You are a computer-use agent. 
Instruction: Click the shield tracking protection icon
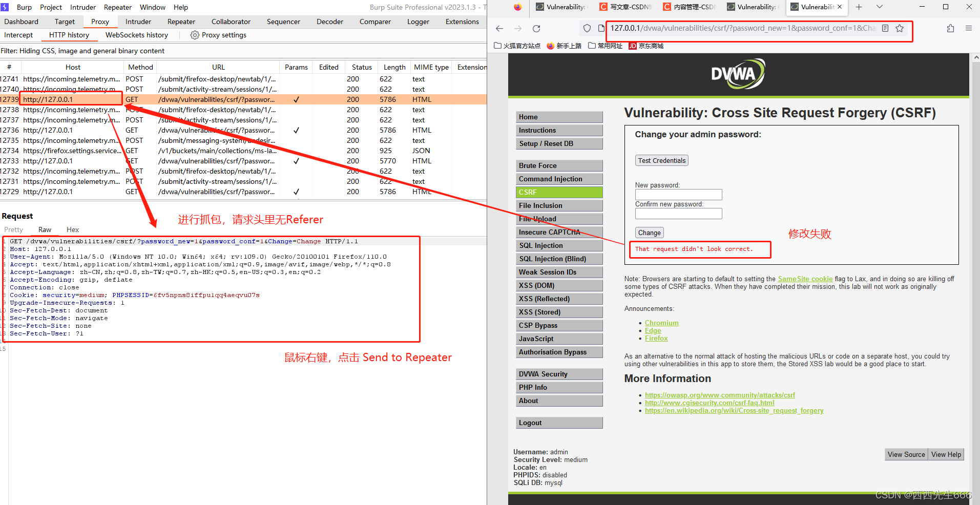[587, 28]
